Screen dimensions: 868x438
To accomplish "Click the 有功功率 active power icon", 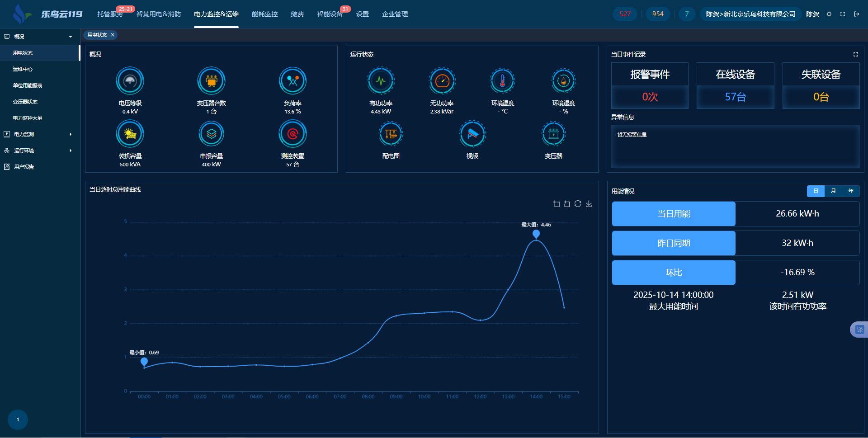I will coord(381,81).
